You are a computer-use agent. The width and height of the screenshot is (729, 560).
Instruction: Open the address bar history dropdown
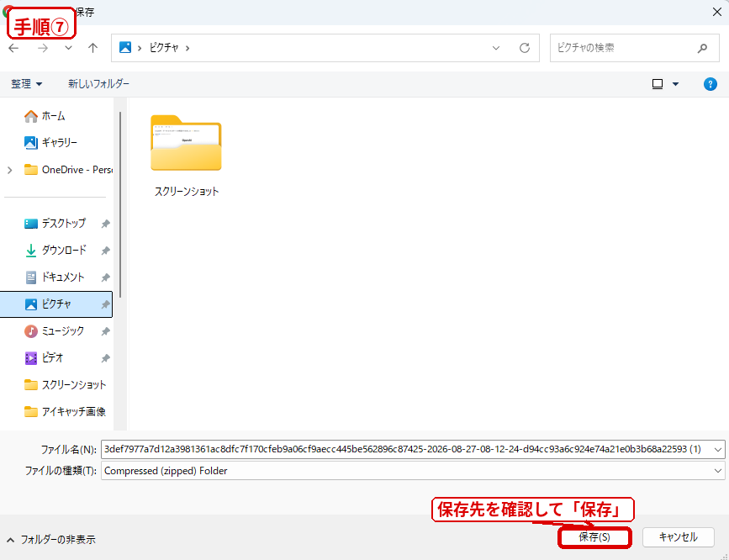(x=496, y=48)
